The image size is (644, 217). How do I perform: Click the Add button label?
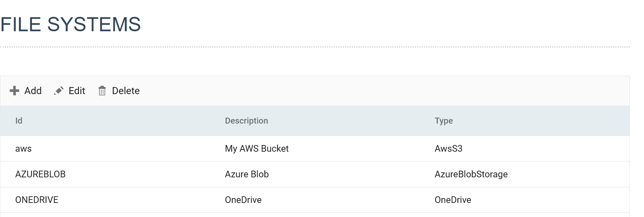(x=33, y=91)
